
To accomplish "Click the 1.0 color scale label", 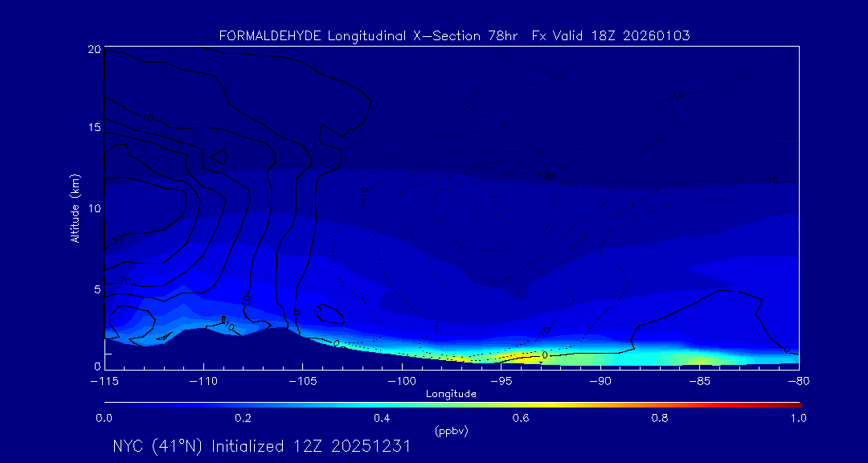I will pos(798,418).
